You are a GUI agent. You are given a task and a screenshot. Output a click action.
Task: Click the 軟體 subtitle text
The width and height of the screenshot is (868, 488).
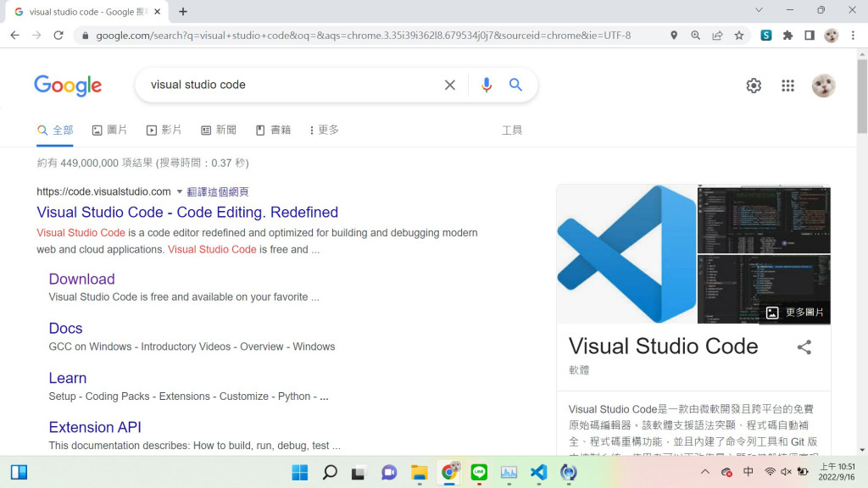click(579, 370)
